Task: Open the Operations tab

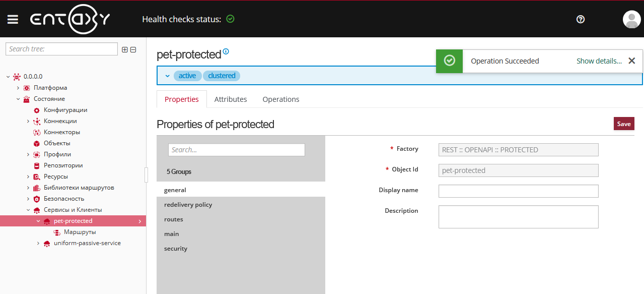Action: click(x=280, y=99)
